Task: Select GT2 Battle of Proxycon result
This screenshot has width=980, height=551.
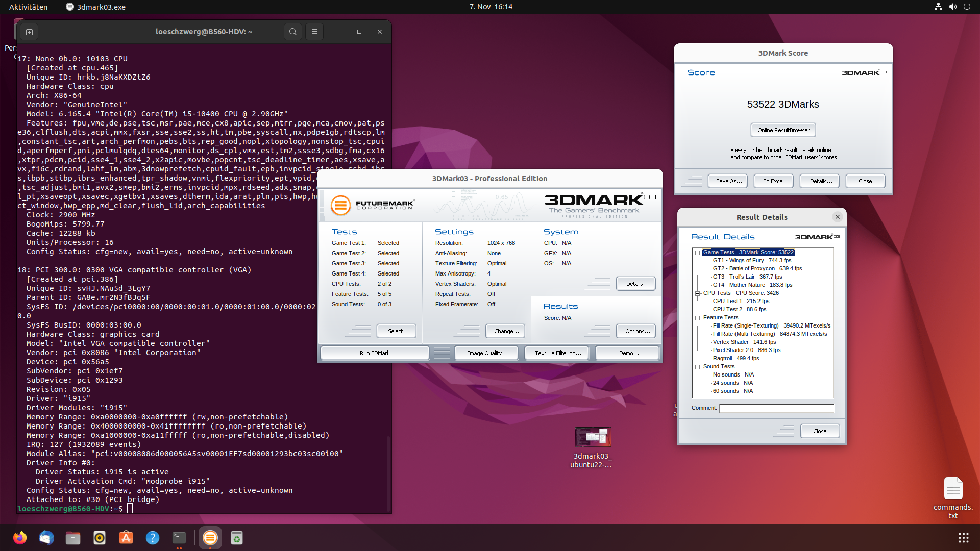Action: pyautogui.click(x=757, y=269)
